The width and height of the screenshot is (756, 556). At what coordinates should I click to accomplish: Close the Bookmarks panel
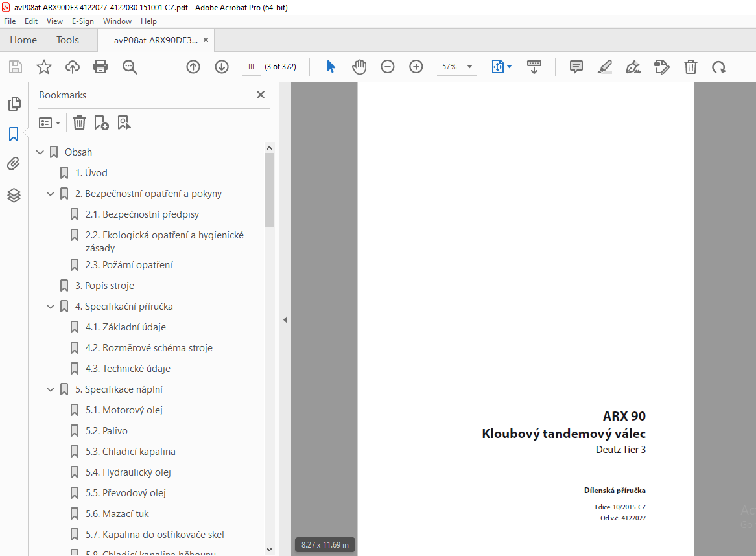point(261,95)
